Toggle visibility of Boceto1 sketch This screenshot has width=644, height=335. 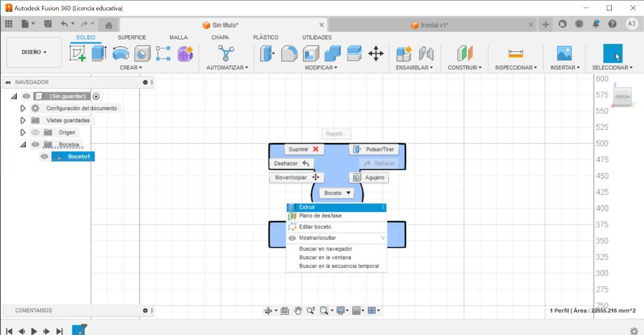click(x=45, y=156)
